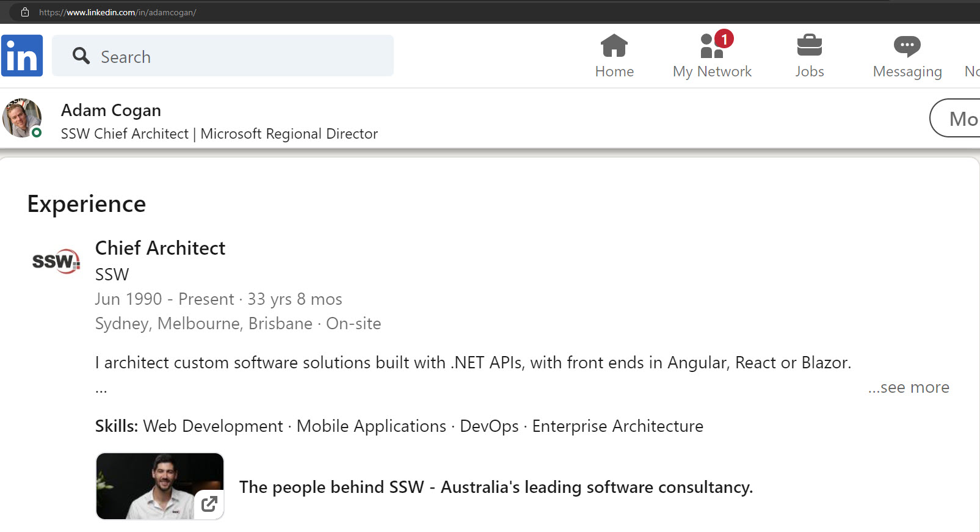Click the Jobs briefcase icon
This screenshot has height=532, width=980.
tap(809, 46)
